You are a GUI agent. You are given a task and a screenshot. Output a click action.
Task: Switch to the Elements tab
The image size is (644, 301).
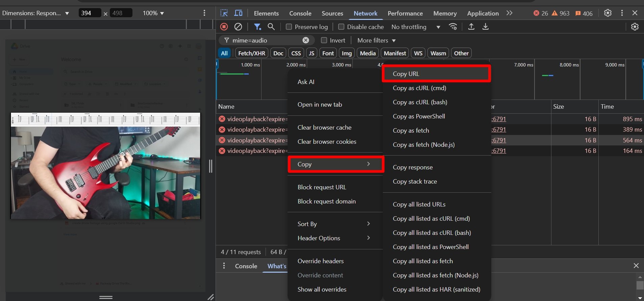pyautogui.click(x=266, y=13)
